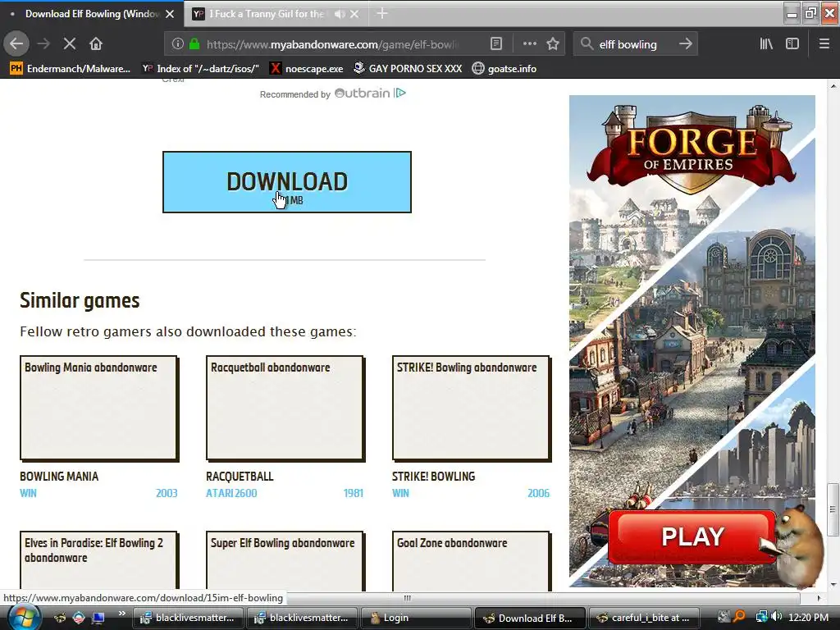Click the big blue DOWNLOAD button
The width and height of the screenshot is (840, 630).
[x=286, y=182]
